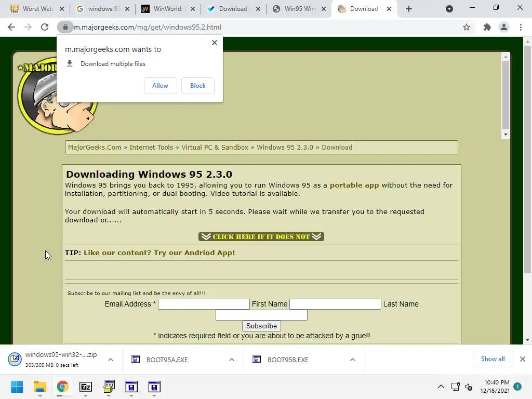Close the Win95 Win tab
The width and height of the screenshot is (532, 399).
tap(324, 9)
